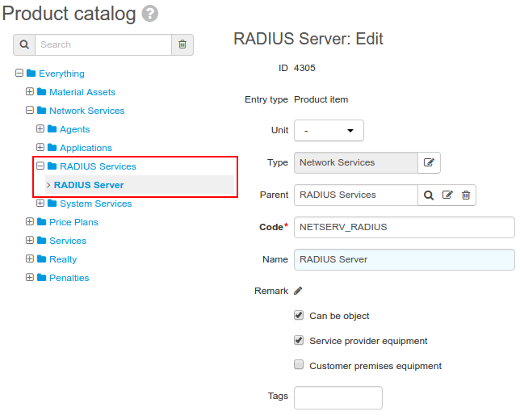Collapse the RADIUS Services node
The height and width of the screenshot is (420, 520).
[x=40, y=166]
